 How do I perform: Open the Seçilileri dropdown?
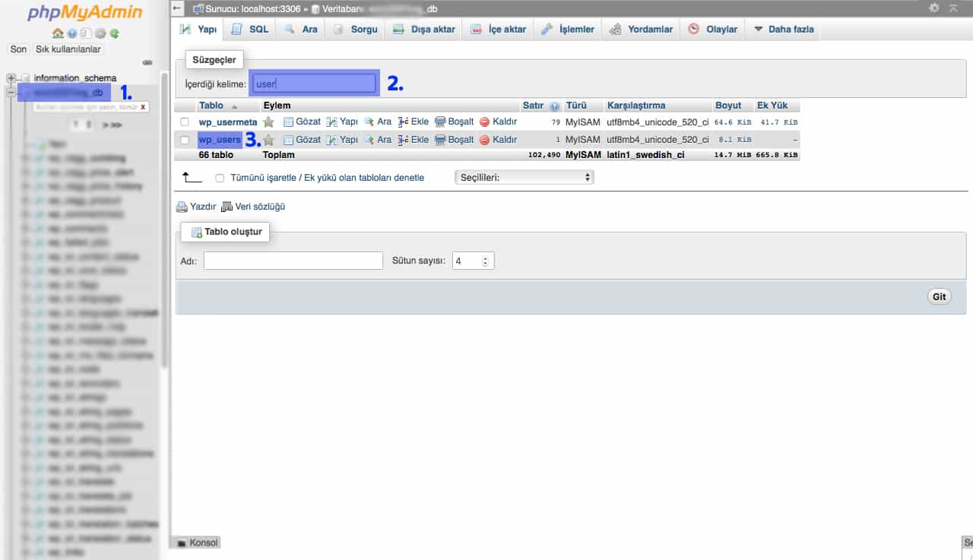pyautogui.click(x=525, y=177)
